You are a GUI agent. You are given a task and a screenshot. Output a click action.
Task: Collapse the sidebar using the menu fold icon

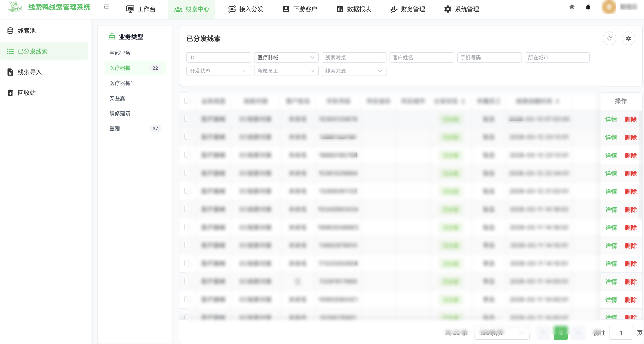point(106,7)
